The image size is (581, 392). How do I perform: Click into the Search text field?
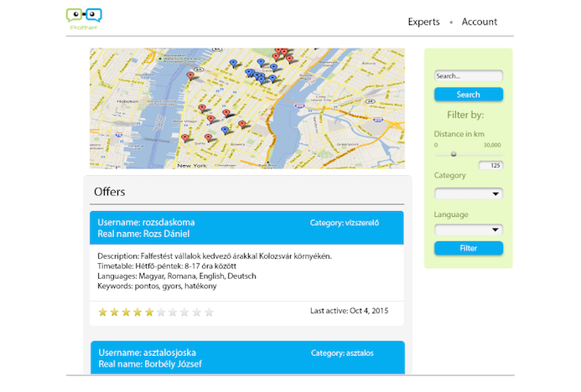[x=468, y=76]
